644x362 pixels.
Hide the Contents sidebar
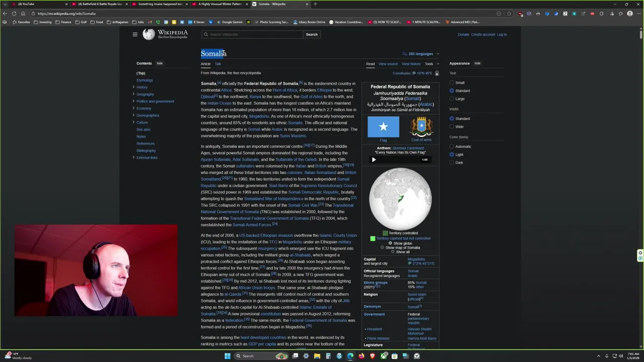[x=159, y=63]
